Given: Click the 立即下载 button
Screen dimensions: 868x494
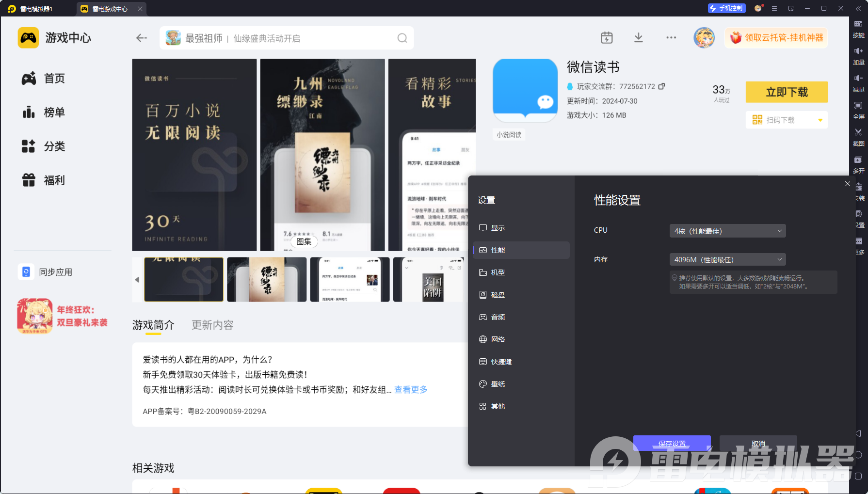Looking at the screenshot, I should tap(787, 92).
